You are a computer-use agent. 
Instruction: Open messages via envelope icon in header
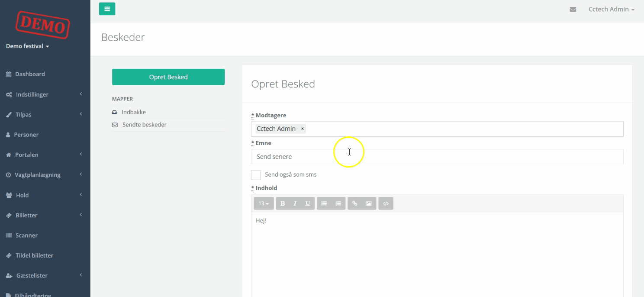coord(573,10)
